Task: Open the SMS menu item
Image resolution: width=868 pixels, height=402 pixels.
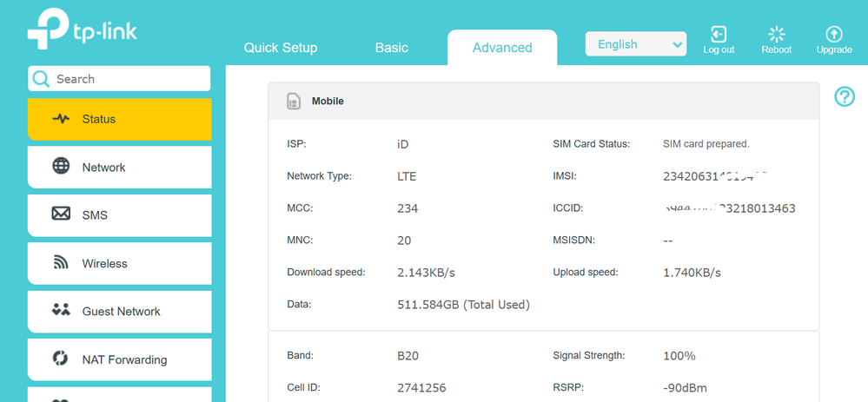Action: point(120,215)
